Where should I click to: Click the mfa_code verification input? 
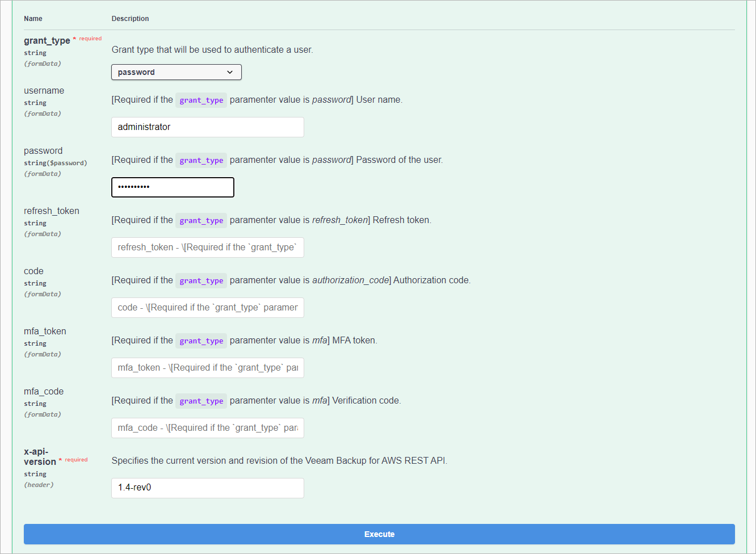coord(207,427)
